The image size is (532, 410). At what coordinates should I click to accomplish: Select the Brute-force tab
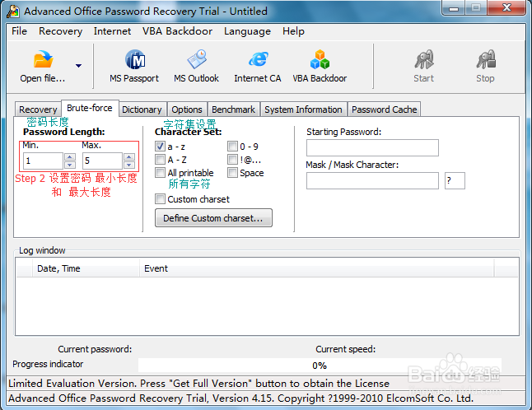(x=90, y=108)
